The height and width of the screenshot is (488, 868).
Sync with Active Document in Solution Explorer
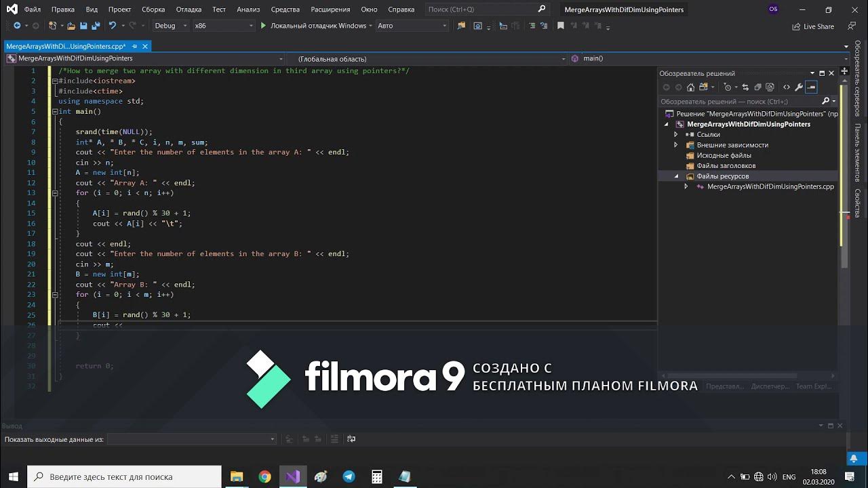point(745,87)
